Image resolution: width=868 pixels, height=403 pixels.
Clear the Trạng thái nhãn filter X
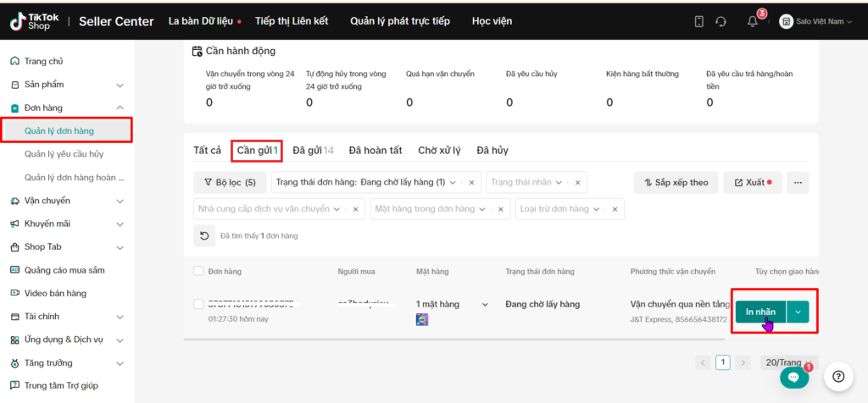coord(577,182)
